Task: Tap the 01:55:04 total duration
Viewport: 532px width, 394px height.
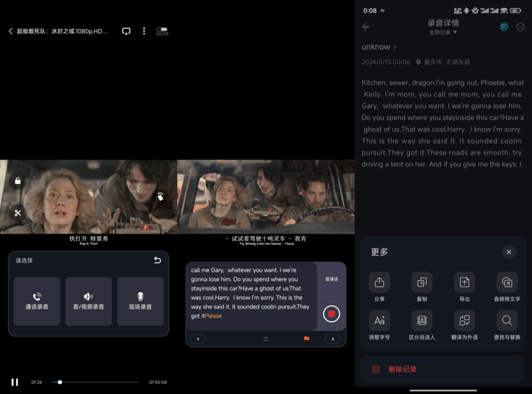Action: pos(158,382)
